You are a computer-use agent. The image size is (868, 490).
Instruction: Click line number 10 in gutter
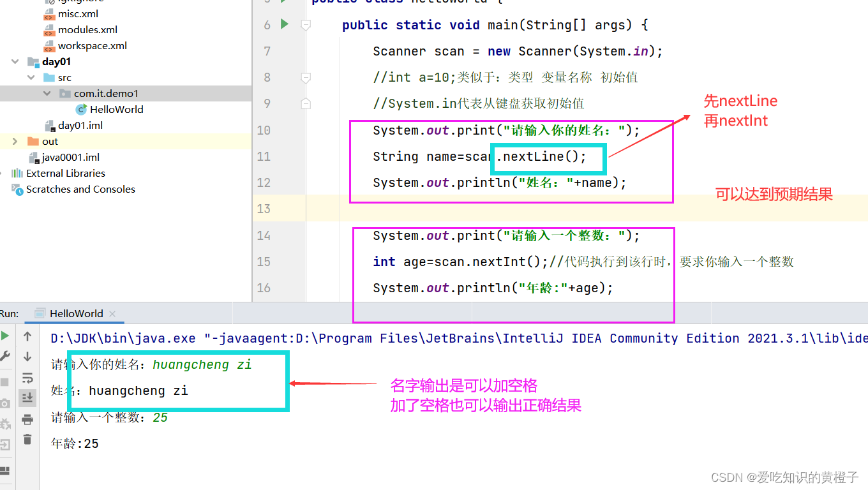coord(264,130)
